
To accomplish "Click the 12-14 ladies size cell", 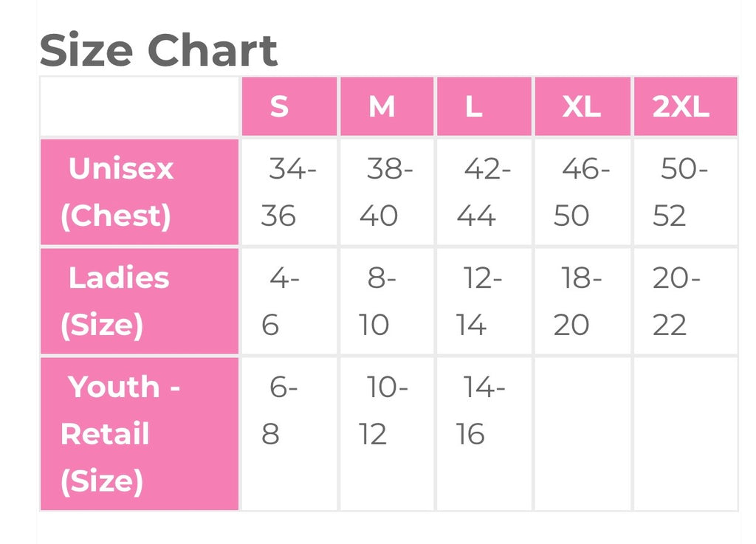I will coord(484,301).
